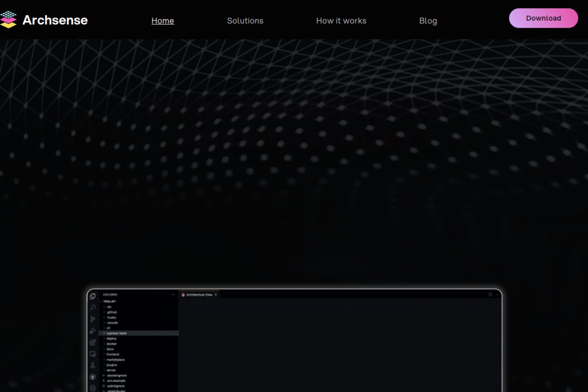Image resolution: width=588 pixels, height=392 pixels.
Task: Open the Source Control branch icon
Action: point(93,319)
